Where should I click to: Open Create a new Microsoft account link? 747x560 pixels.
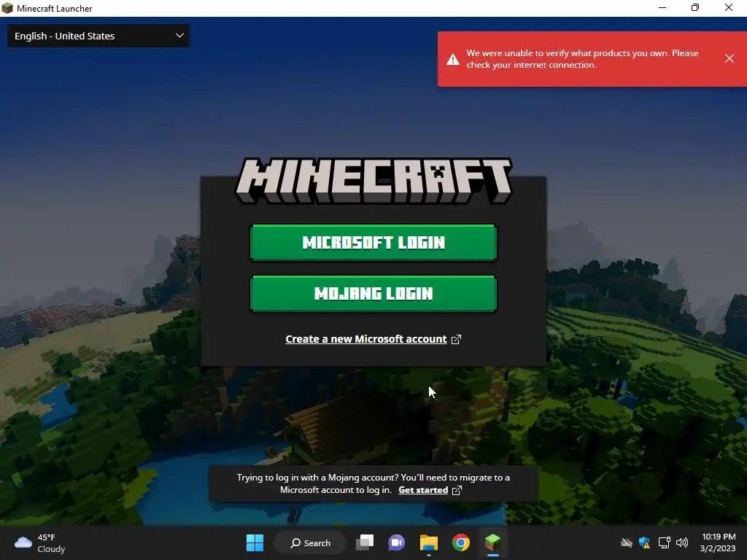click(x=366, y=339)
